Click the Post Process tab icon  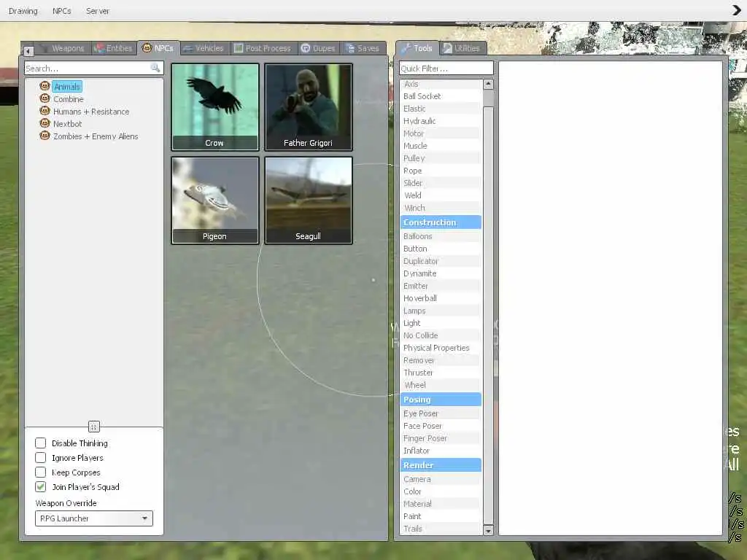coord(239,48)
